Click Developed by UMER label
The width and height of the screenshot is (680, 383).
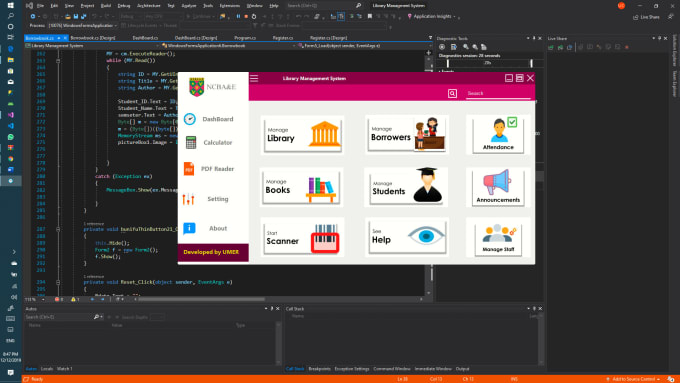coord(211,252)
